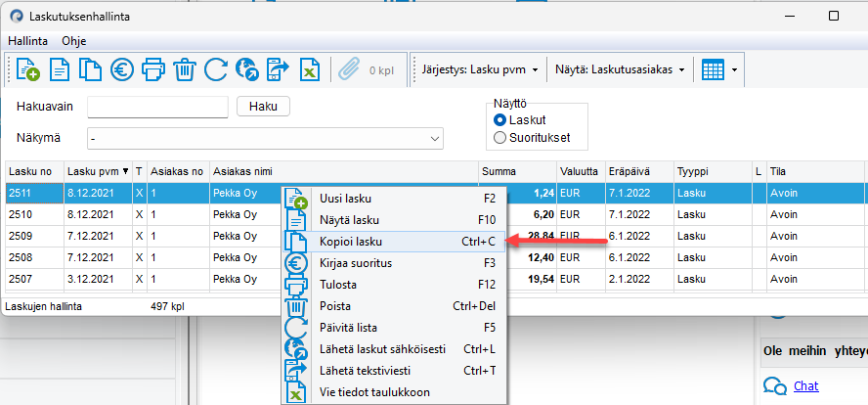This screenshot has height=405, width=868.
Task: Select invoice number 2509 cell
Action: [x=35, y=236]
